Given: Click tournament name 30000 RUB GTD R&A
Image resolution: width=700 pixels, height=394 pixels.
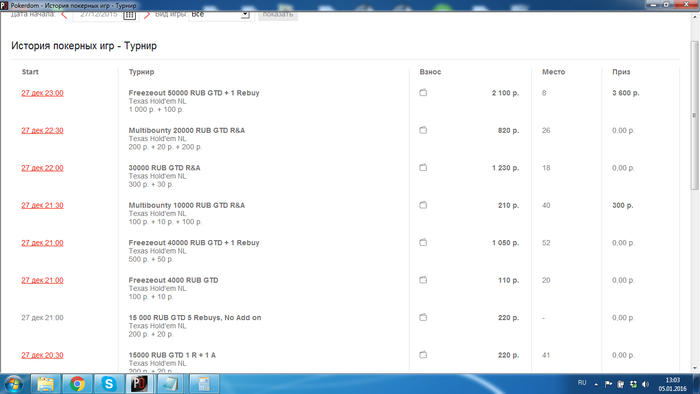Looking at the screenshot, I should coord(164,168).
